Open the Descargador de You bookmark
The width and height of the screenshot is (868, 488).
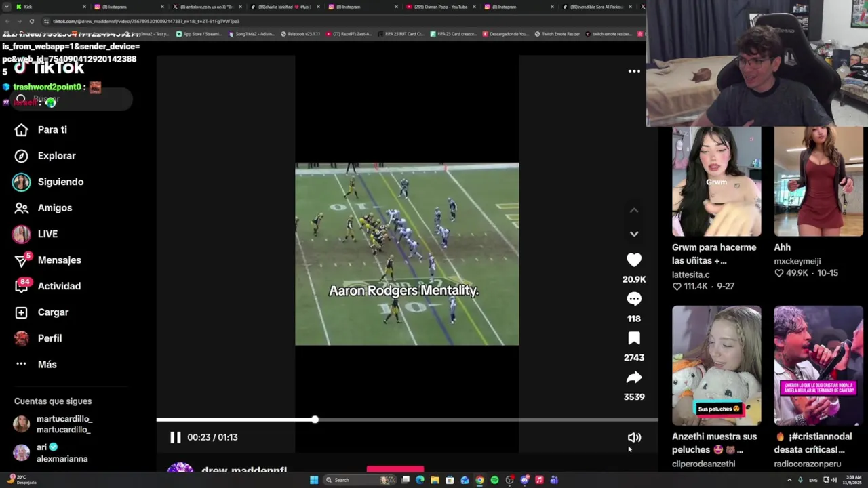(505, 34)
